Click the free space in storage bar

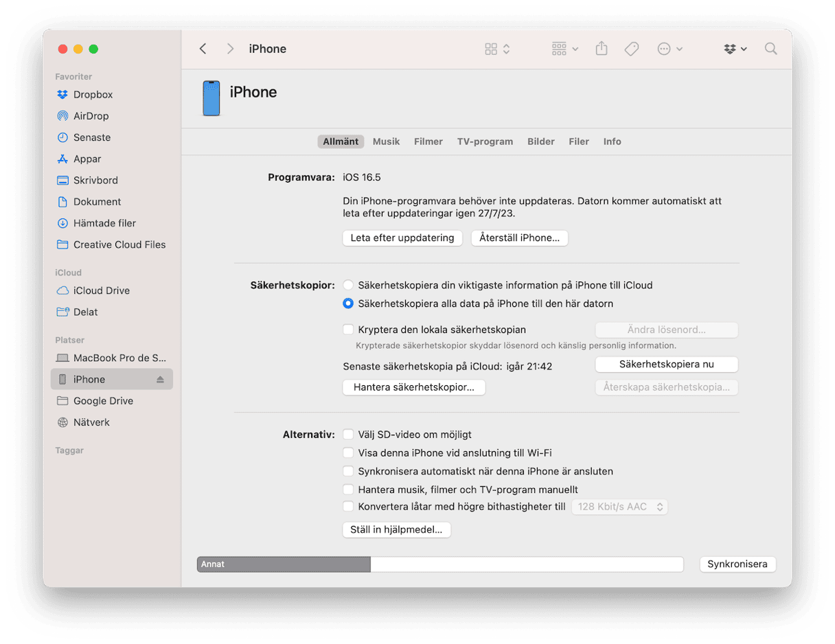point(527,564)
